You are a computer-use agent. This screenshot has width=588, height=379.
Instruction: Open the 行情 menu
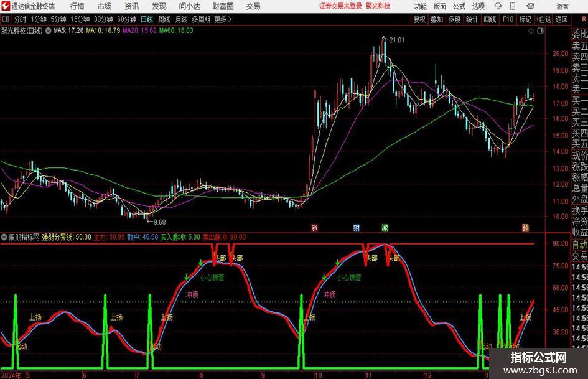click(77, 6)
